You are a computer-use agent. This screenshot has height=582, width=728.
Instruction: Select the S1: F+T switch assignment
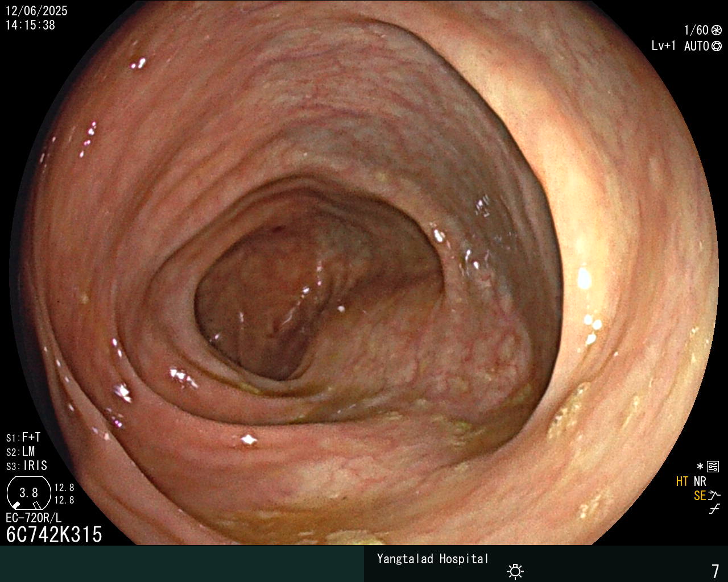pos(23,437)
